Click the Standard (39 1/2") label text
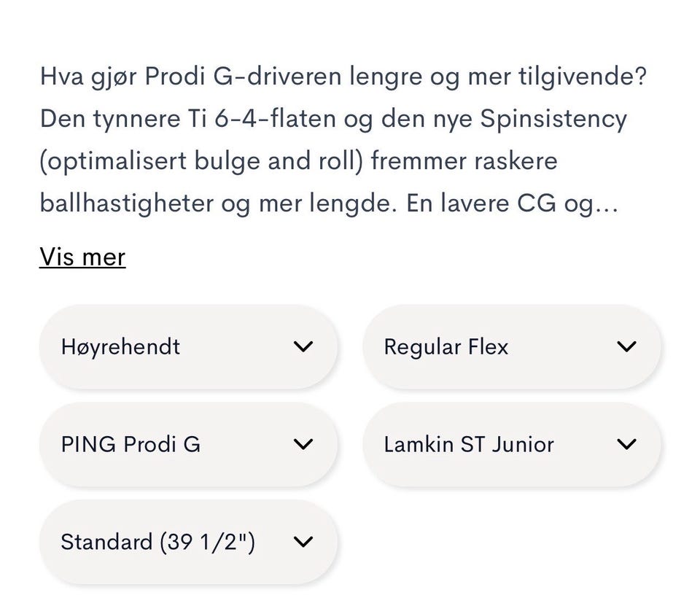 [158, 542]
